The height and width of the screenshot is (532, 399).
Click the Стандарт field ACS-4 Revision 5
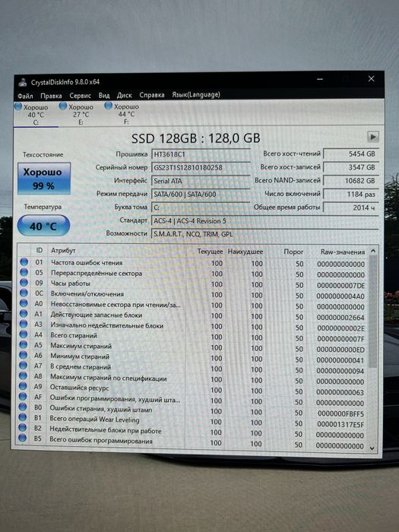pyautogui.click(x=265, y=221)
